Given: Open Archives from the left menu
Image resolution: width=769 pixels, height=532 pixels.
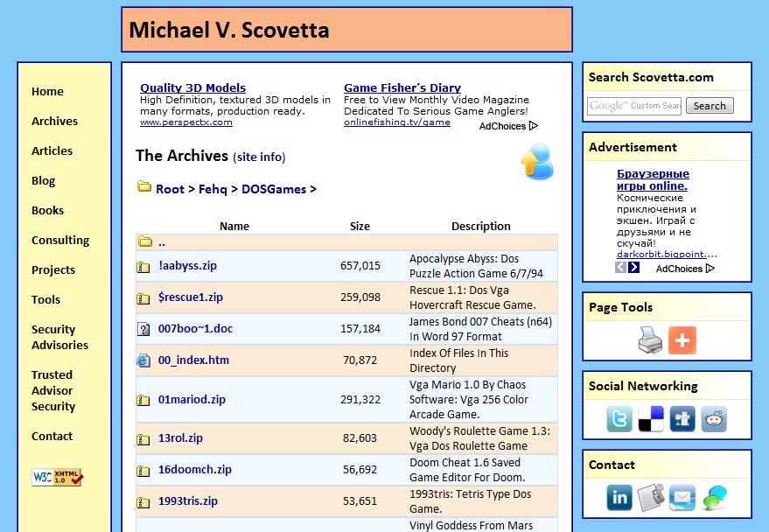Looking at the screenshot, I should (x=54, y=122).
